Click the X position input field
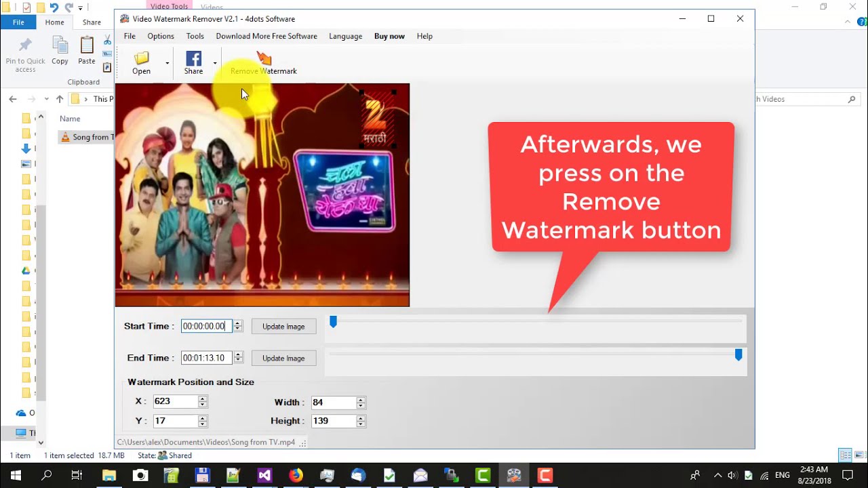The width and height of the screenshot is (868, 488). click(x=175, y=401)
